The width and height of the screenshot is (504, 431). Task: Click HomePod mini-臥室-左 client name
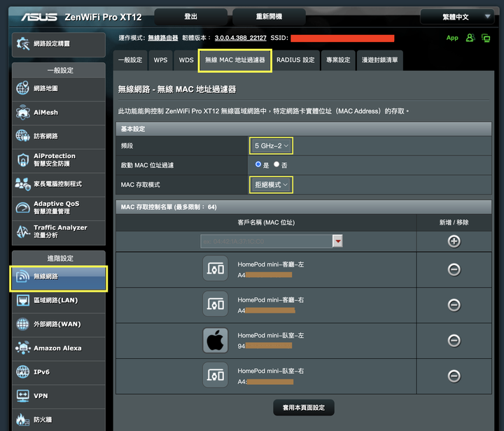click(x=271, y=335)
